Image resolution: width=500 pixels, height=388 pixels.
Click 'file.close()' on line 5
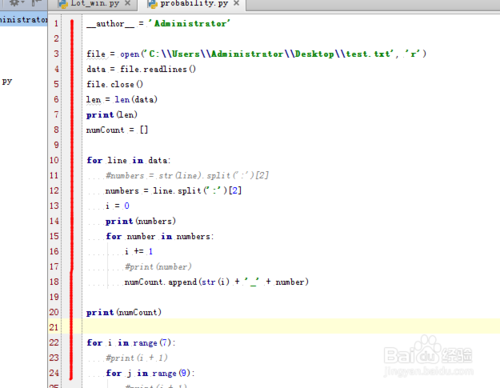pyautogui.click(x=115, y=84)
